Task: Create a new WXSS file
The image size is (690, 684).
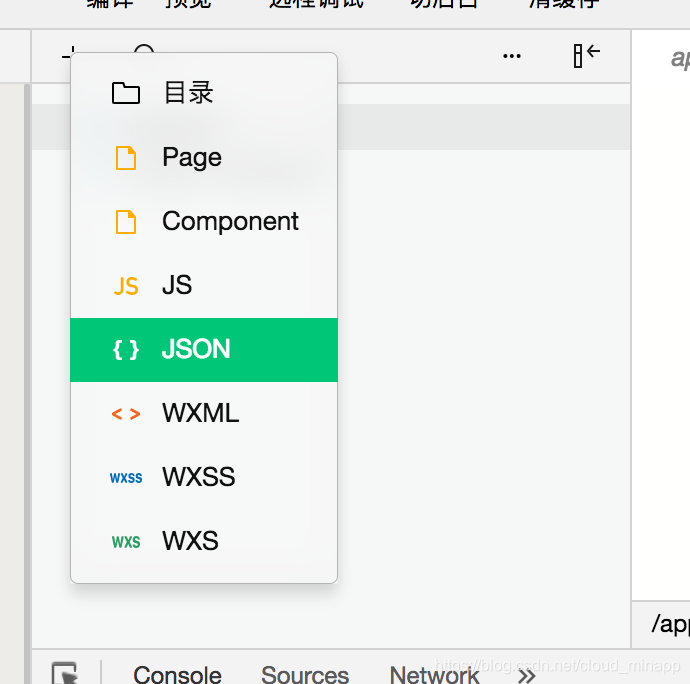Action: [x=204, y=477]
